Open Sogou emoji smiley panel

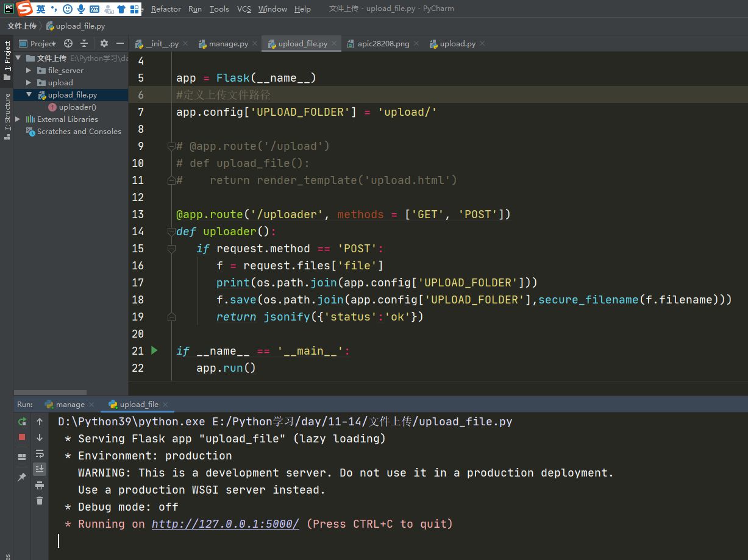tap(67, 9)
